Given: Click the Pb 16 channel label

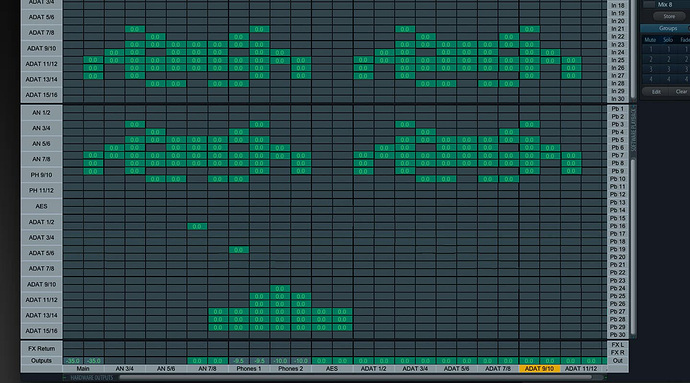Looking at the screenshot, I should [617, 226].
